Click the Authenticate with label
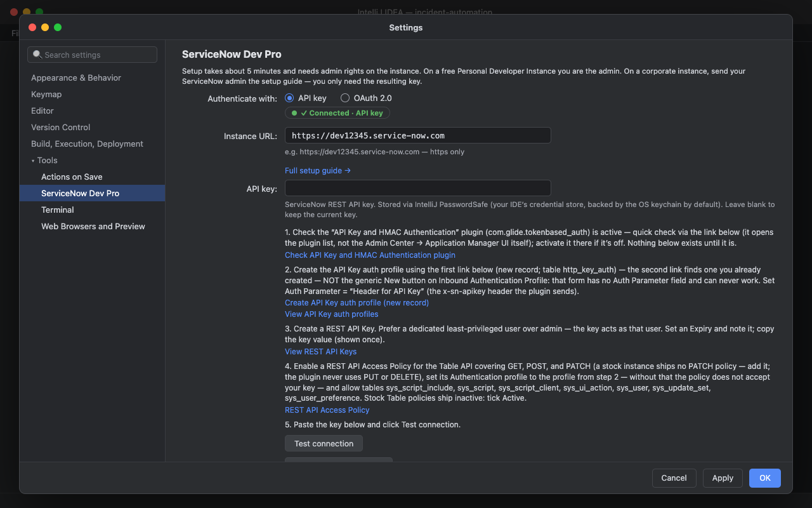Screen dimensions: 812x508 (x=242, y=98)
